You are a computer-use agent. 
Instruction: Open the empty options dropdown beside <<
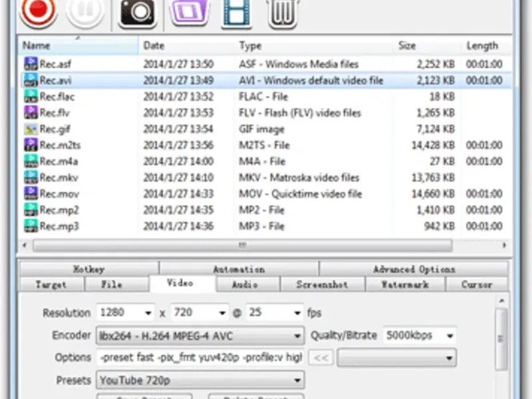pos(396,358)
